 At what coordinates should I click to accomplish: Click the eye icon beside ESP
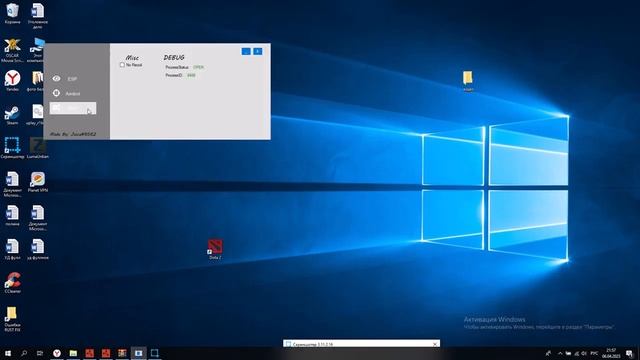56,78
